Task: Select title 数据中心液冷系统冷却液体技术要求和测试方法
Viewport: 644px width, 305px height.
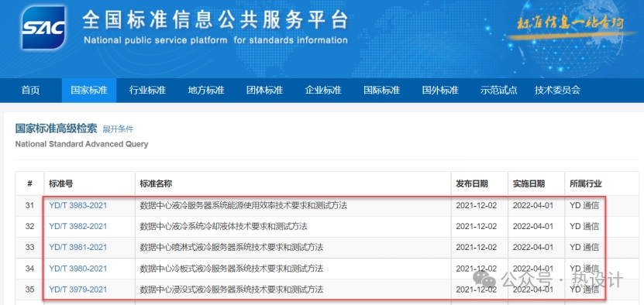Action: click(x=223, y=226)
